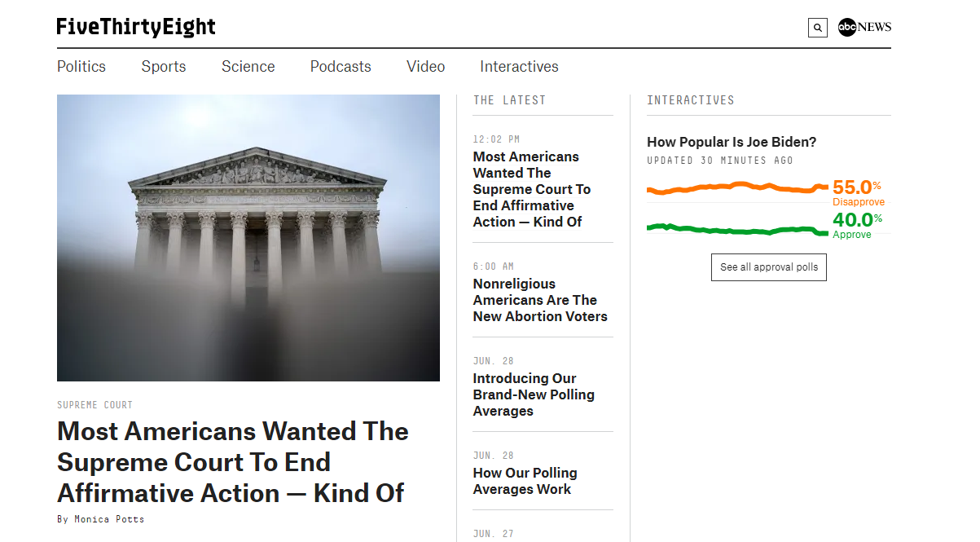Click the green Approve label
The image size is (980, 542).
(x=852, y=235)
